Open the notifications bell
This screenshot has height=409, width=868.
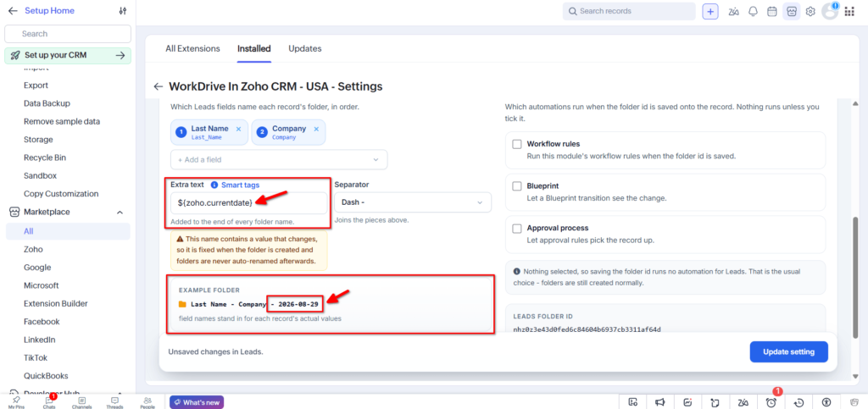[753, 12]
